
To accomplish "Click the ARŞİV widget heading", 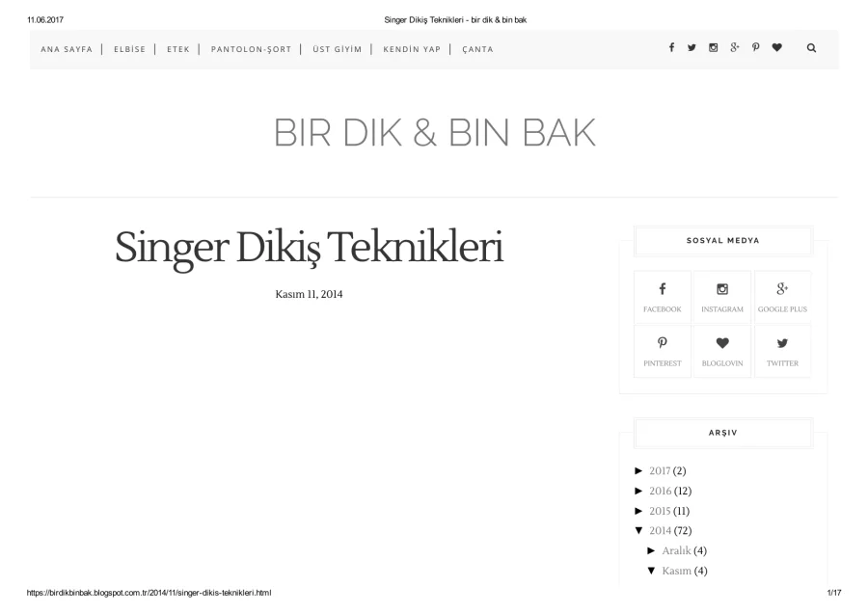I will click(x=723, y=433).
